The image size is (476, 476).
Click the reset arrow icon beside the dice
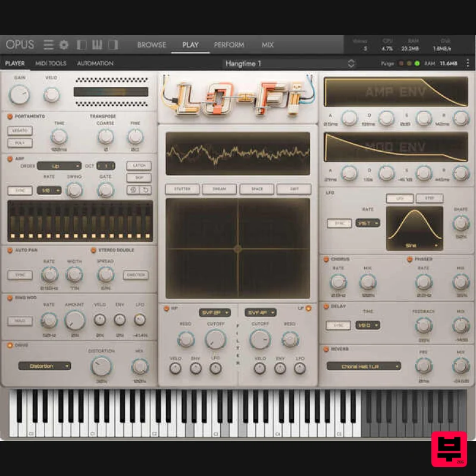[145, 189]
